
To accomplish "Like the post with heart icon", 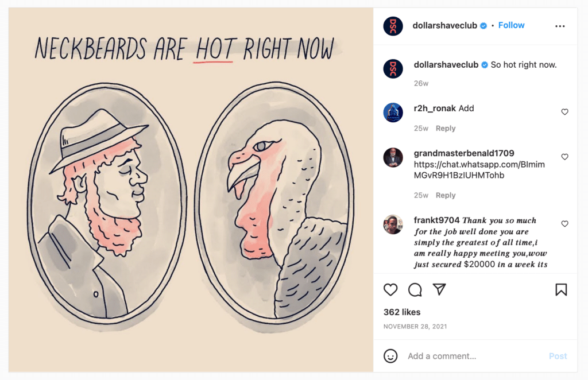I will (390, 290).
